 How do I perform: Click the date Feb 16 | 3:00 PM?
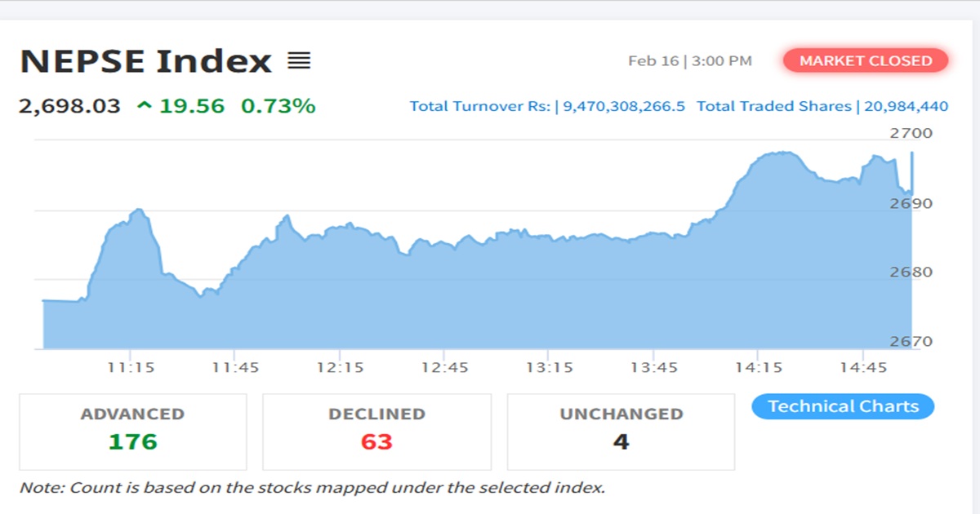(690, 61)
